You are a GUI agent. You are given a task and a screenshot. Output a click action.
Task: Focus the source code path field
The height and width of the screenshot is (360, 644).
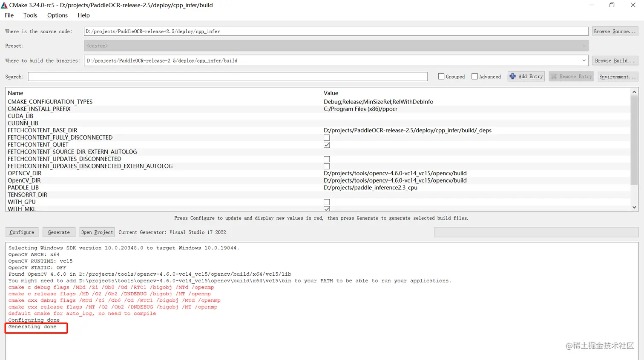(x=336, y=31)
